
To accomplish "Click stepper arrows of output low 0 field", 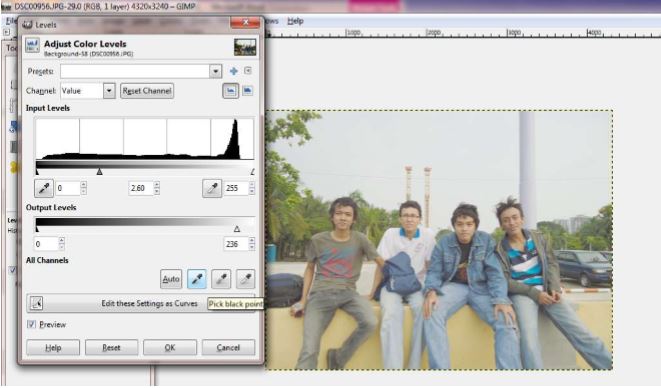I will point(62,244).
